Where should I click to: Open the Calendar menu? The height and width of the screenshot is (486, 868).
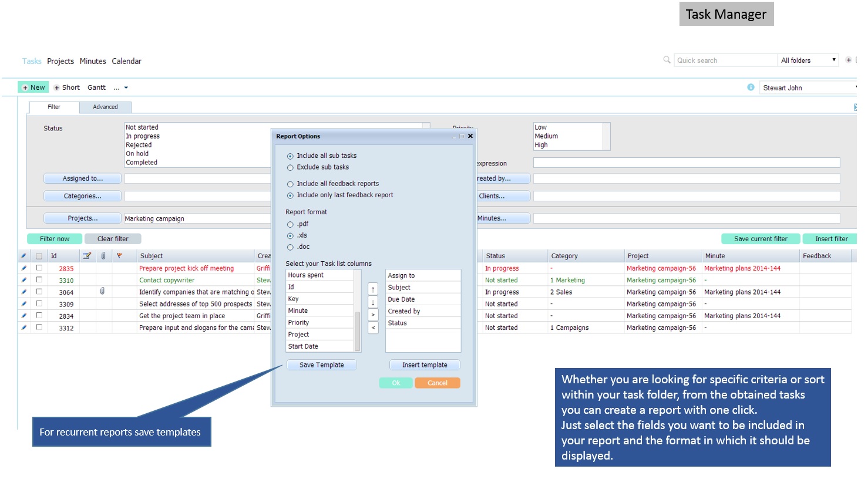click(x=127, y=61)
